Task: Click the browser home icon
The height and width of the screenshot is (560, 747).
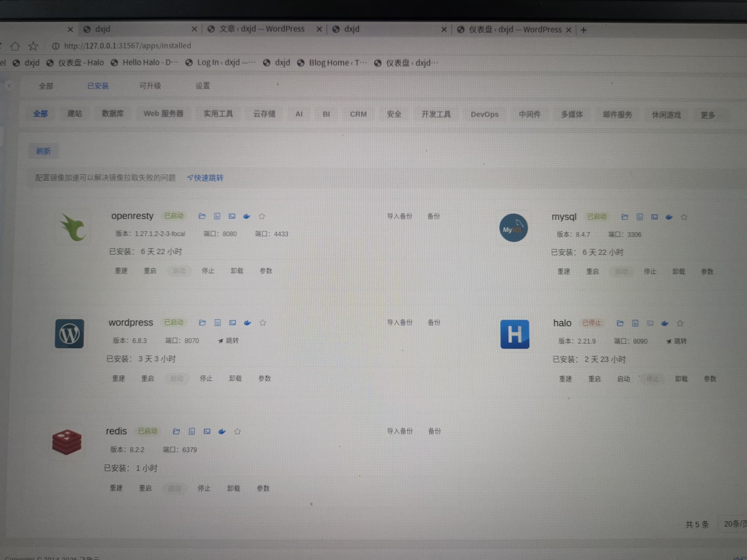Action: click(15, 46)
